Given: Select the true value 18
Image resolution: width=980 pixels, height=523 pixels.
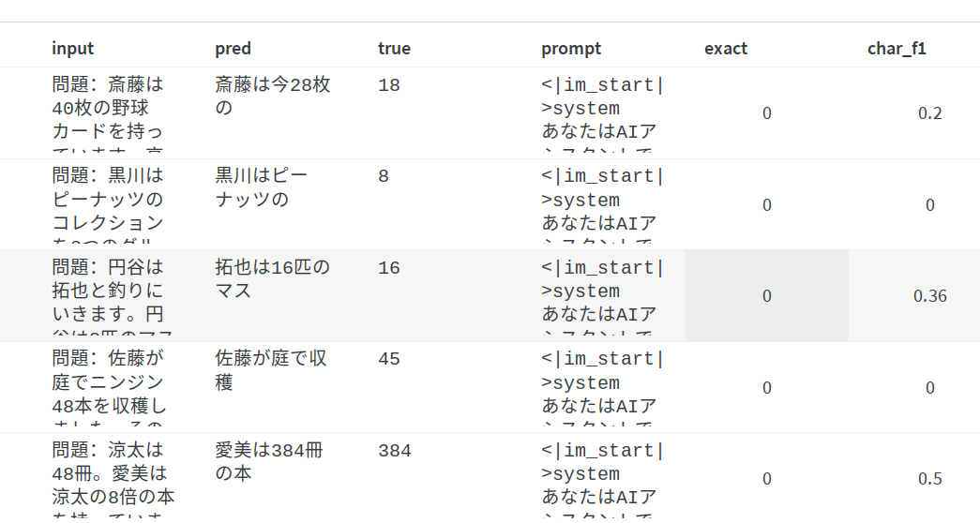Looking at the screenshot, I should coord(389,86).
